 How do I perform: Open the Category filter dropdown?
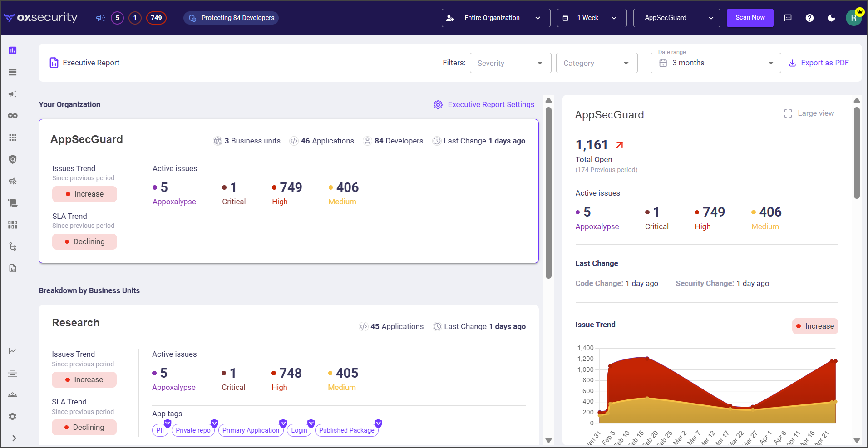597,63
